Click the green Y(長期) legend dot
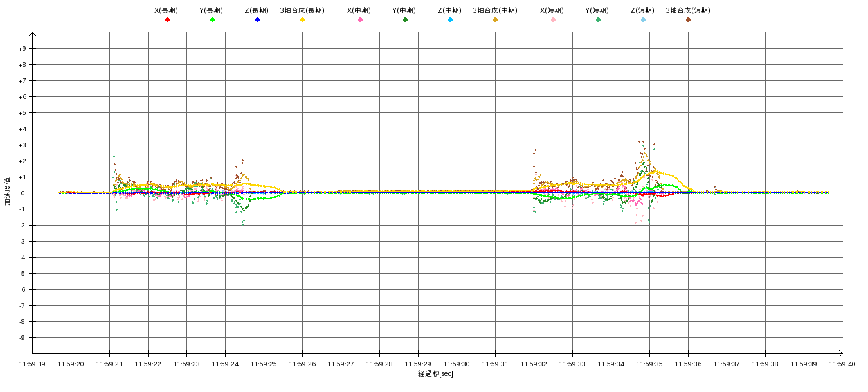 pos(212,20)
